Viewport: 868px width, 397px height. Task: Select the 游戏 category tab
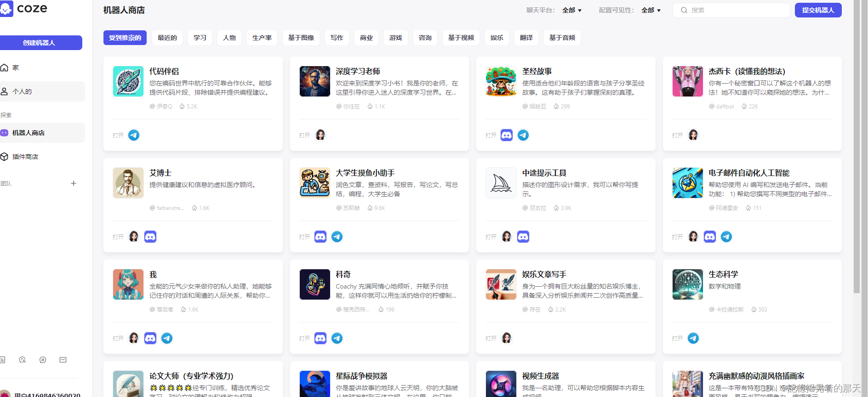pos(396,38)
